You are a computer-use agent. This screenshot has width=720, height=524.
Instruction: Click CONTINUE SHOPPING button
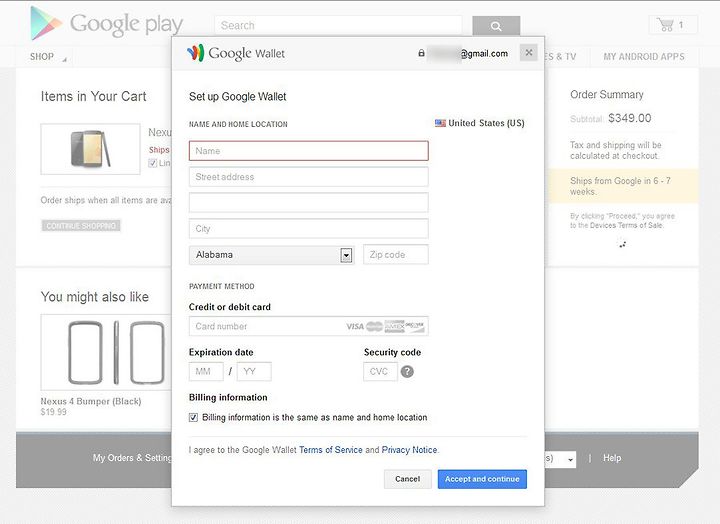click(81, 225)
